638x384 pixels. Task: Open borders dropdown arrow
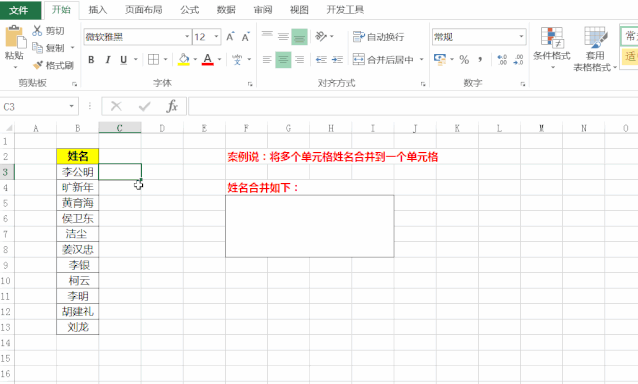click(166, 60)
